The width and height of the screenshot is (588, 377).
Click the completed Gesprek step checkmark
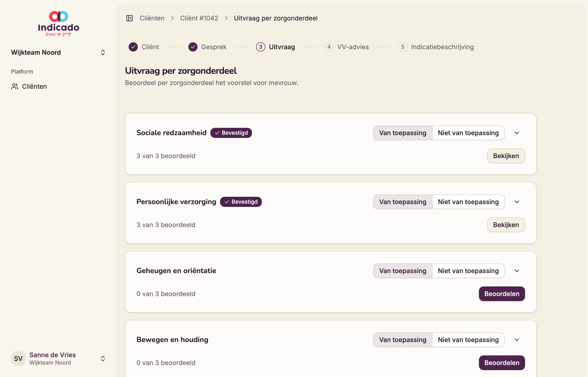point(193,47)
